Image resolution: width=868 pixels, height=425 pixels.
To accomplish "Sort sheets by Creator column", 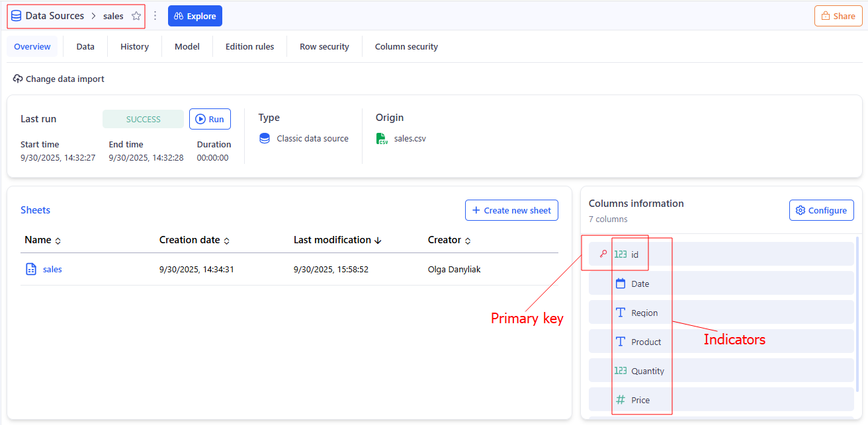I will click(x=468, y=241).
